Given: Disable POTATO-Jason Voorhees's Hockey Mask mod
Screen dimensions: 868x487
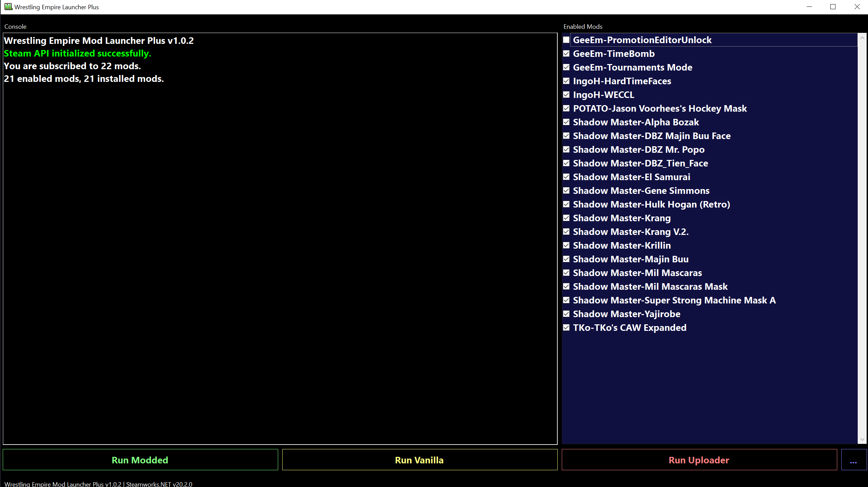Looking at the screenshot, I should click(566, 109).
